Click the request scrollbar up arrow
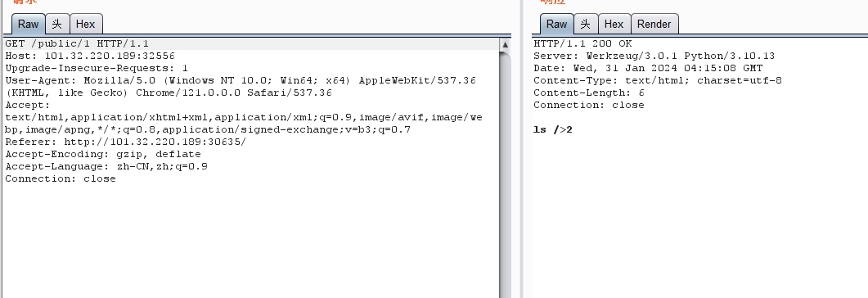Viewport: 868px width, 298px height. 505,44
